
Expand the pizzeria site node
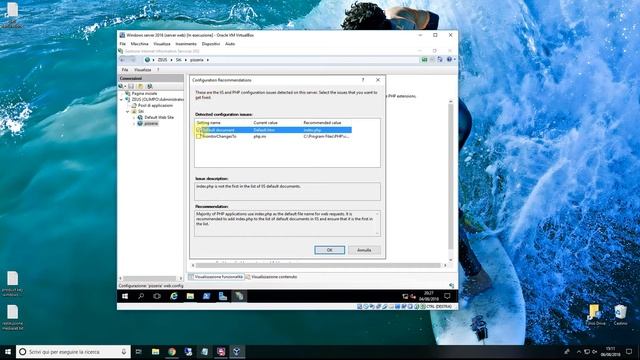click(134, 124)
